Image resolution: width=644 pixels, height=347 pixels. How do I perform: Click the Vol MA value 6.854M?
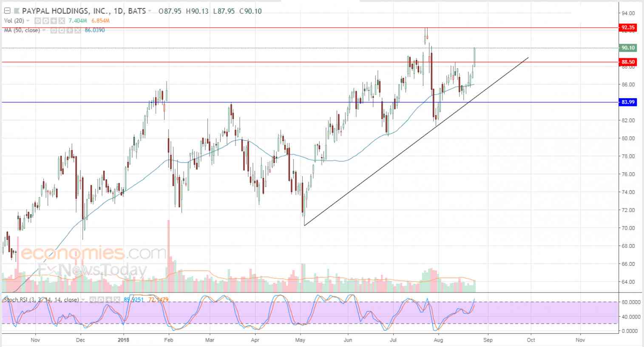click(100, 21)
